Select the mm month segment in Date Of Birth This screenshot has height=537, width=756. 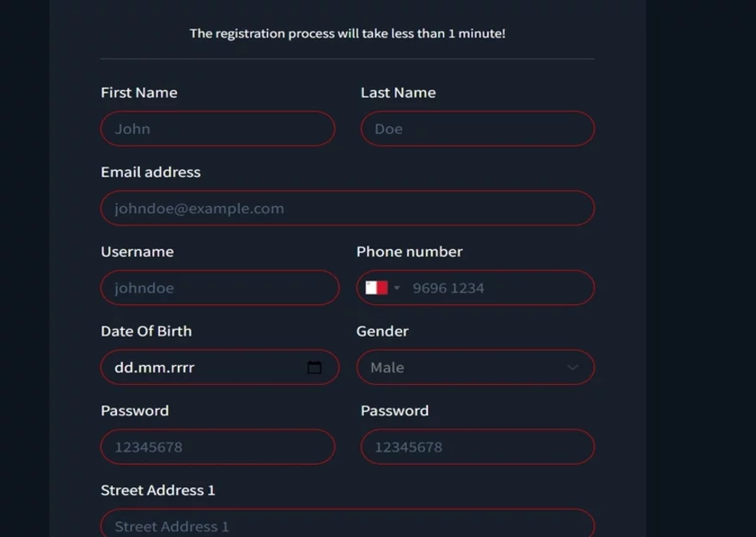coord(153,368)
